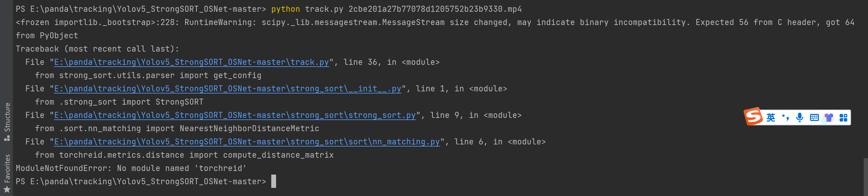Open the Structure tool window tab
868x196 pixels.
tap(8, 117)
